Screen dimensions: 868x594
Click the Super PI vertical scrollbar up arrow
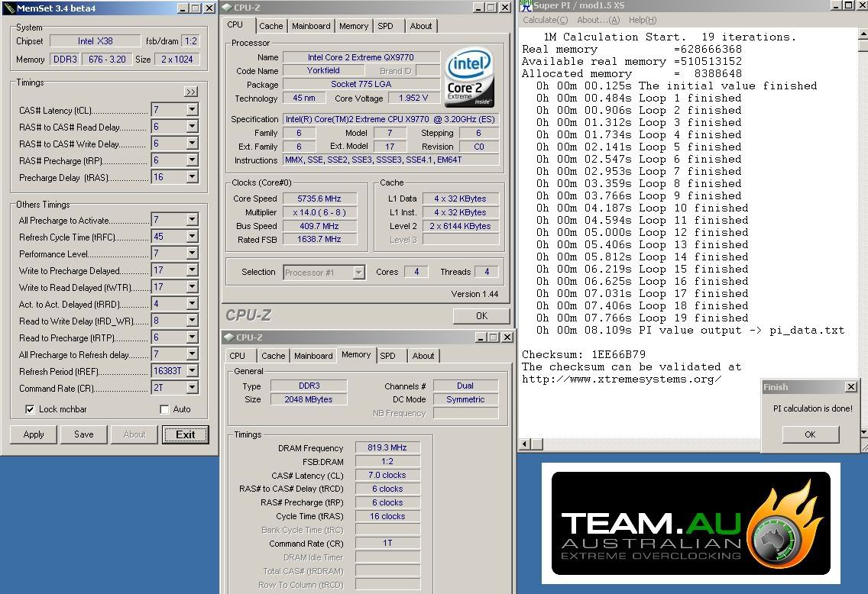pyautogui.click(x=863, y=34)
